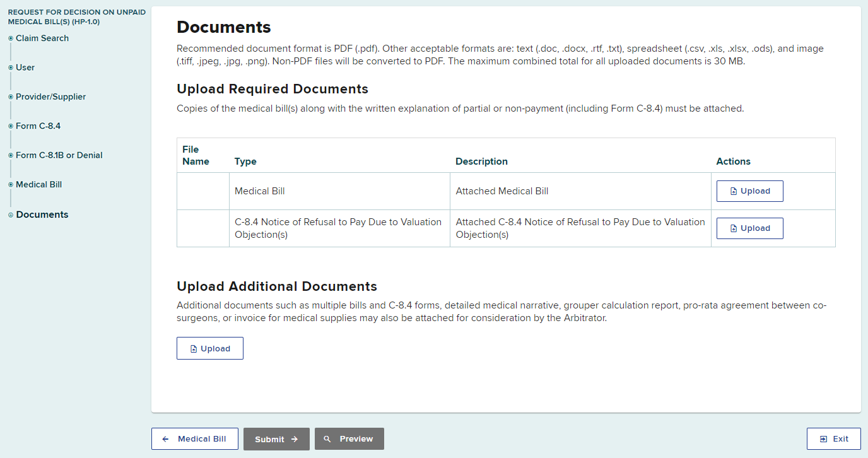Click the upload icon in the Medical Bill row
868x458 pixels.
coord(734,191)
